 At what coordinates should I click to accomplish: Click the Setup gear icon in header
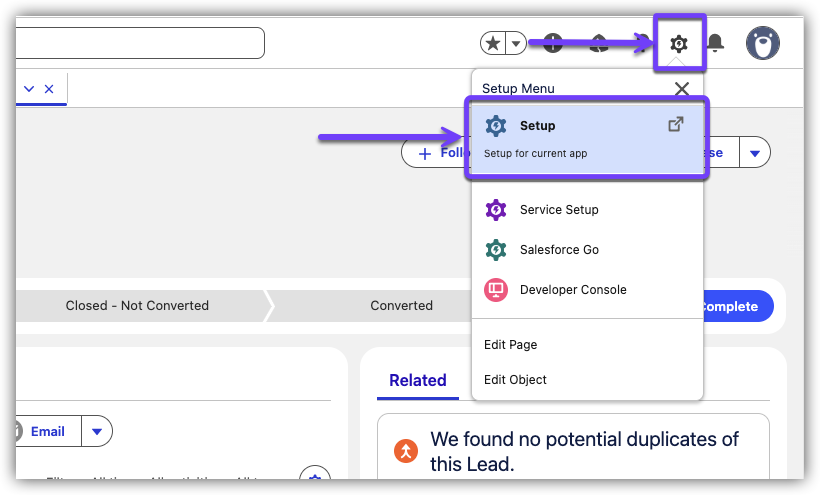click(x=679, y=43)
